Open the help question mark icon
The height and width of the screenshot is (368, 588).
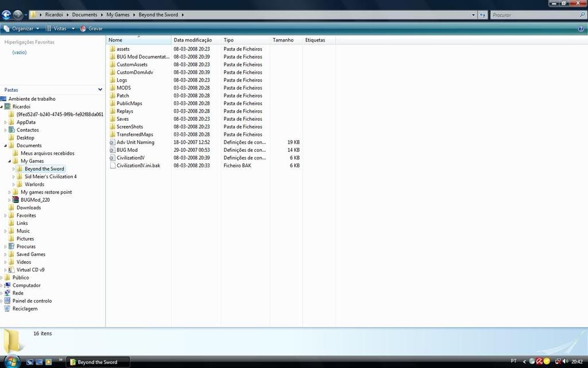coord(581,29)
